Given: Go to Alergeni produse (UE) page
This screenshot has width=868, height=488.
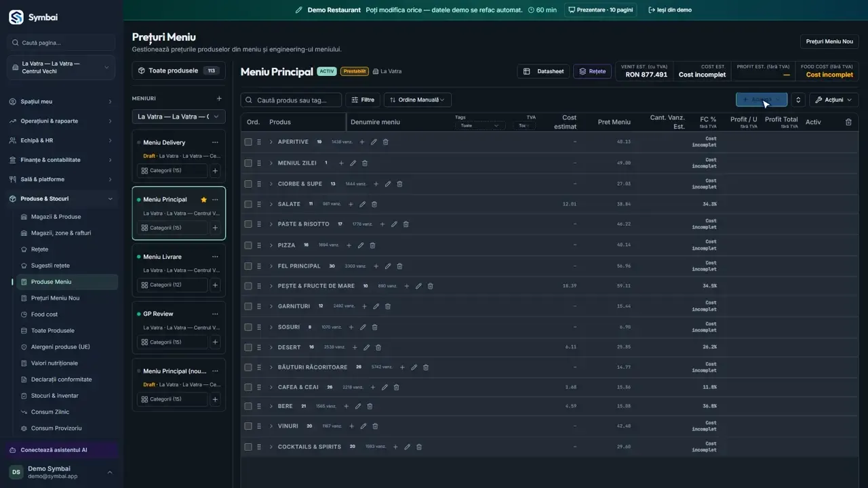Looking at the screenshot, I should [x=60, y=347].
